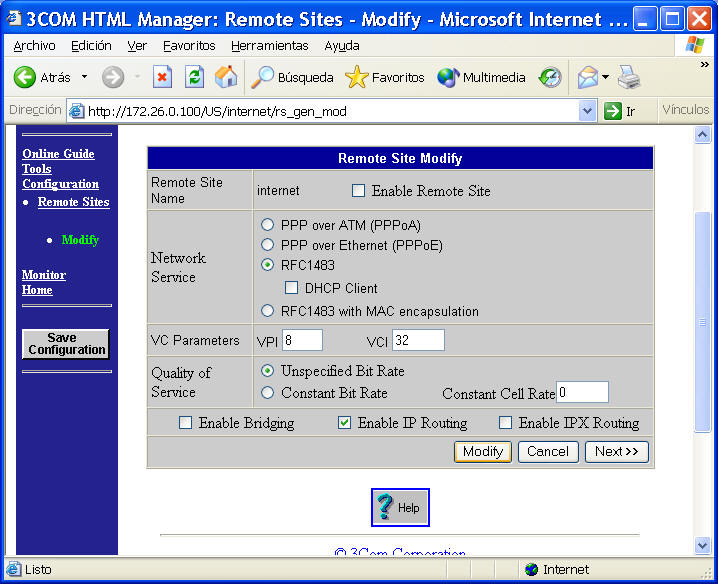Click the VPI input field
Image resolution: width=718 pixels, height=584 pixels.
click(x=302, y=340)
